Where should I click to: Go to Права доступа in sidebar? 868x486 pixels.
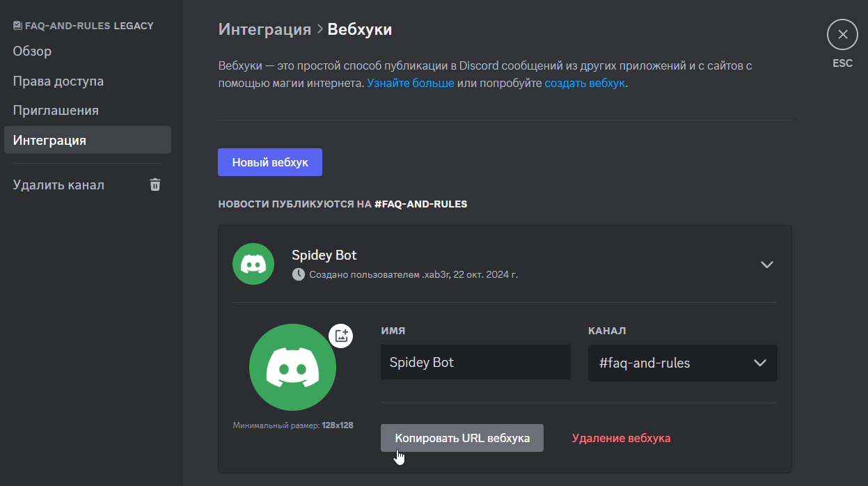click(x=58, y=81)
